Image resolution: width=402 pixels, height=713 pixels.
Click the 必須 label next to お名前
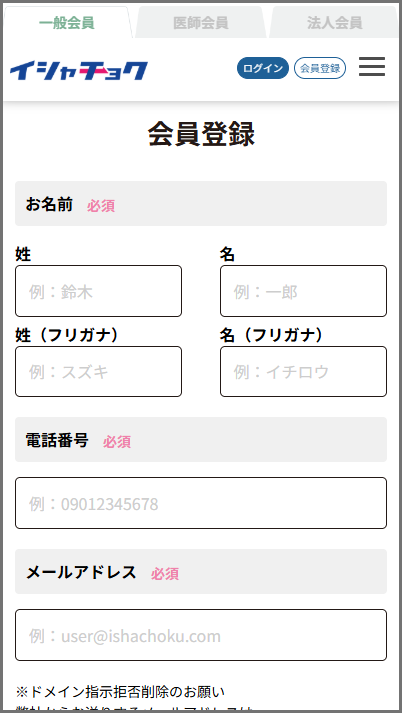[x=101, y=206]
